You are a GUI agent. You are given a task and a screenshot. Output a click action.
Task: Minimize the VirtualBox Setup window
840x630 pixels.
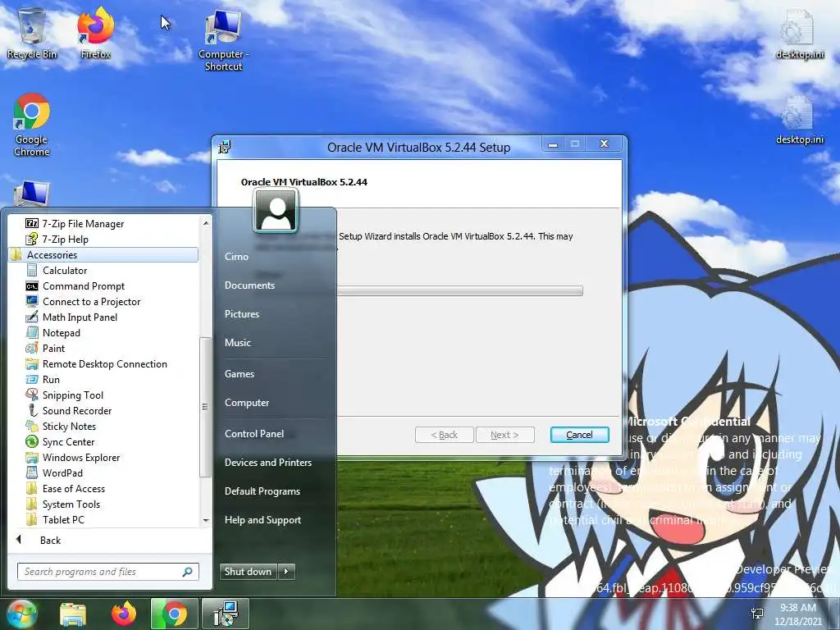click(x=554, y=144)
